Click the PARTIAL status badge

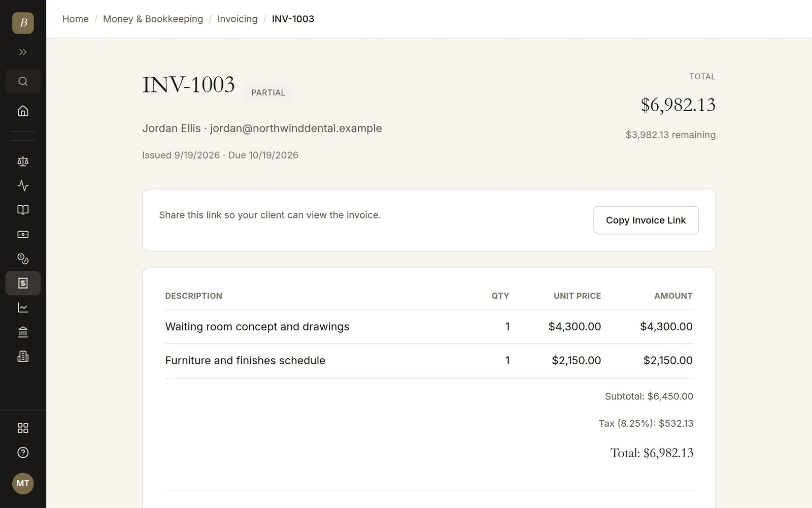[x=268, y=92]
